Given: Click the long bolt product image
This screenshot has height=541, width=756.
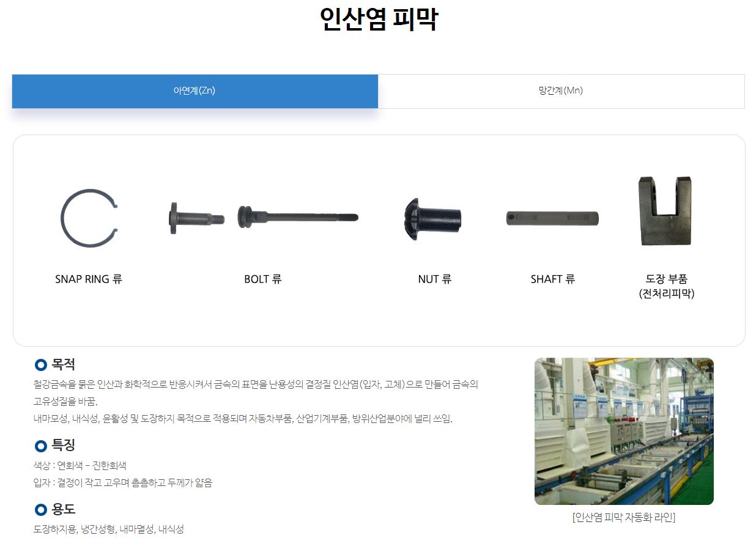Looking at the screenshot, I should (x=297, y=217).
